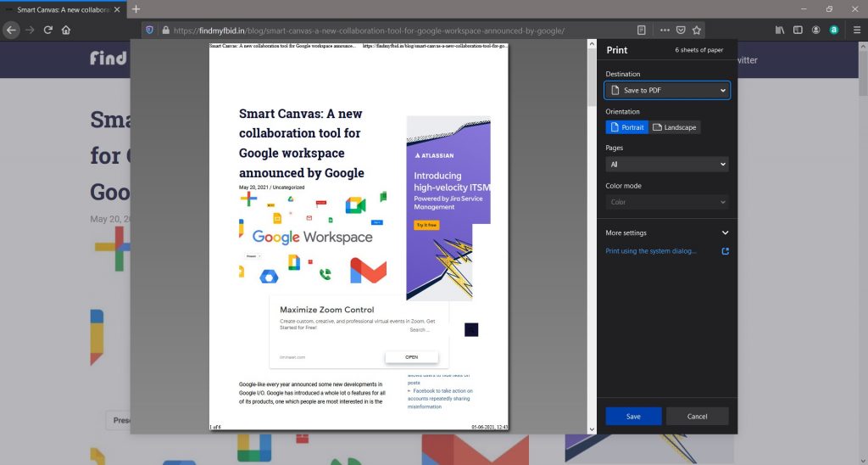The height and width of the screenshot is (465, 868).
Task: Click Print using the system dialog link
Action: point(651,251)
